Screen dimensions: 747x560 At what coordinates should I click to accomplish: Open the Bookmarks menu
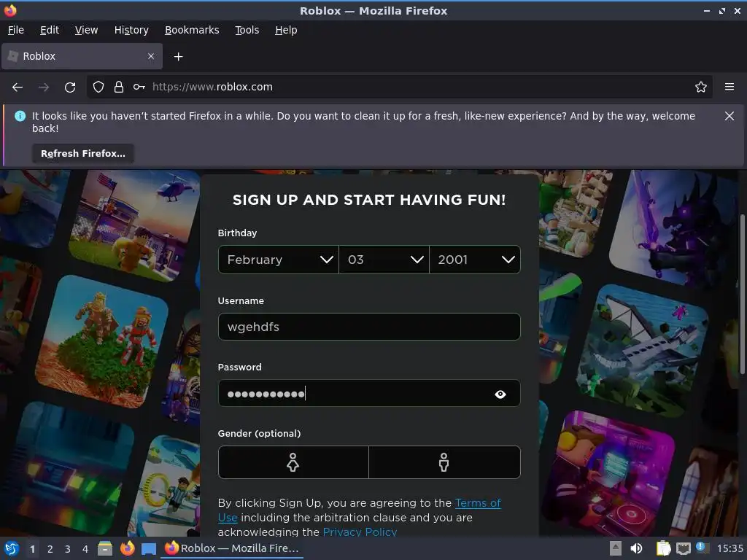tap(192, 30)
